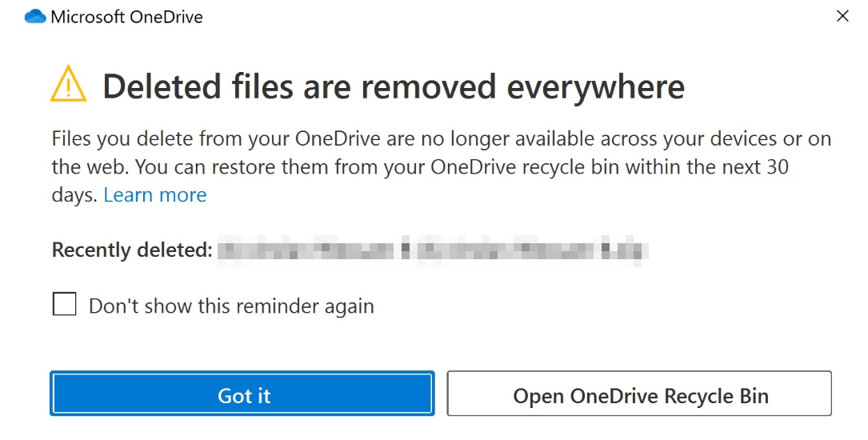Confirm with the Got it button
Image resolution: width=868 pixels, height=440 pixels.
pos(242,394)
